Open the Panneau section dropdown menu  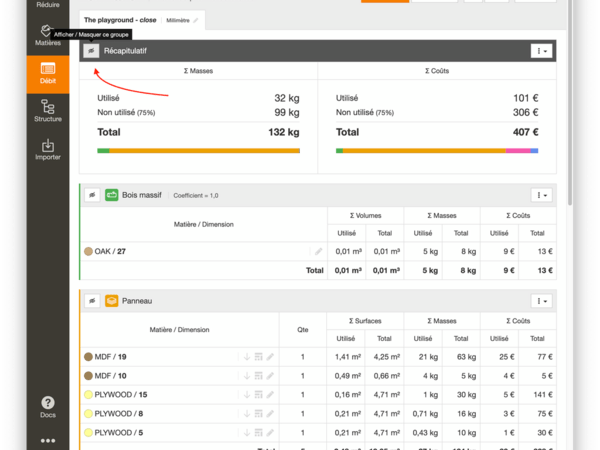coord(541,300)
